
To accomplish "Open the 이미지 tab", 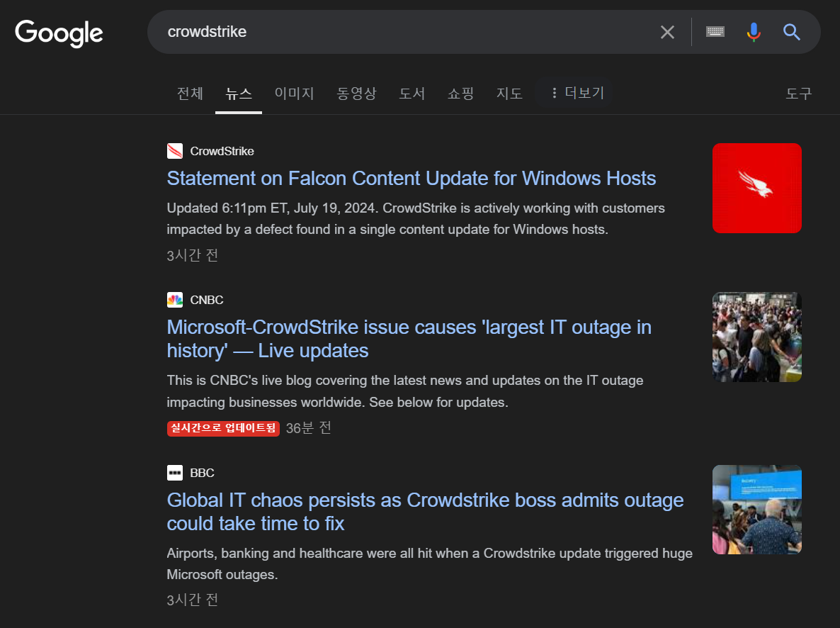I will point(294,94).
